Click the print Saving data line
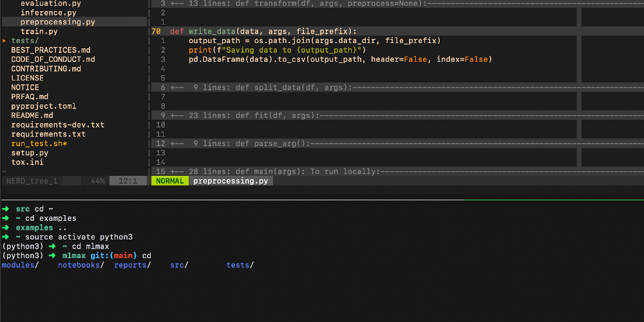 pos(277,50)
